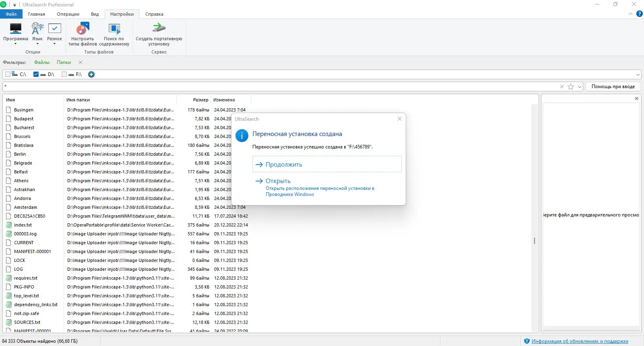644x346 pixels.
Task: Click the requires.txt file icon
Action: [9, 278]
